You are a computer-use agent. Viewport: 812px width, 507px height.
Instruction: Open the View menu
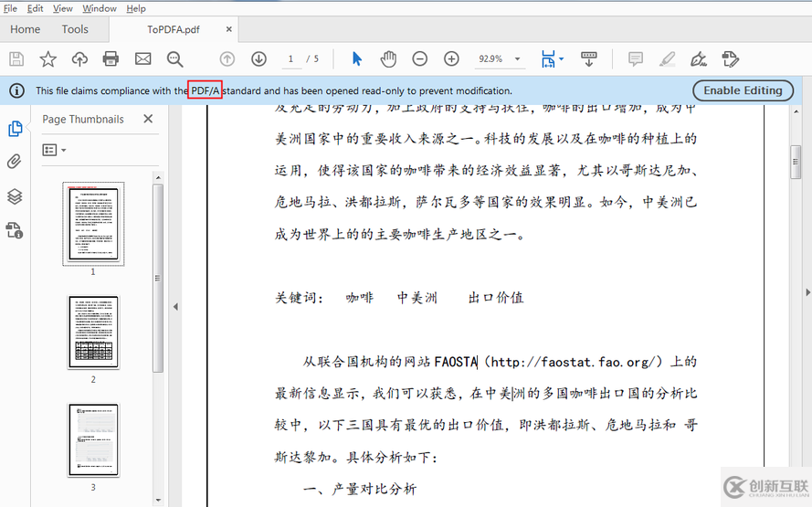click(63, 8)
